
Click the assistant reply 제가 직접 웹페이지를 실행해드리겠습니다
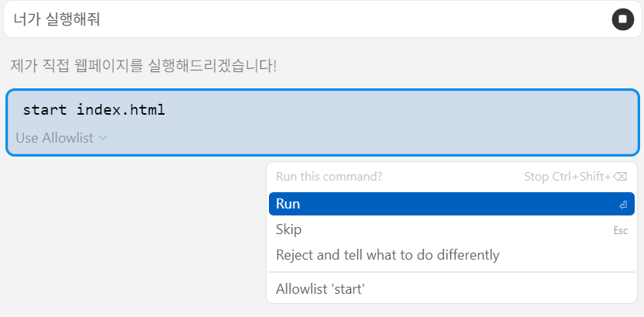143,66
